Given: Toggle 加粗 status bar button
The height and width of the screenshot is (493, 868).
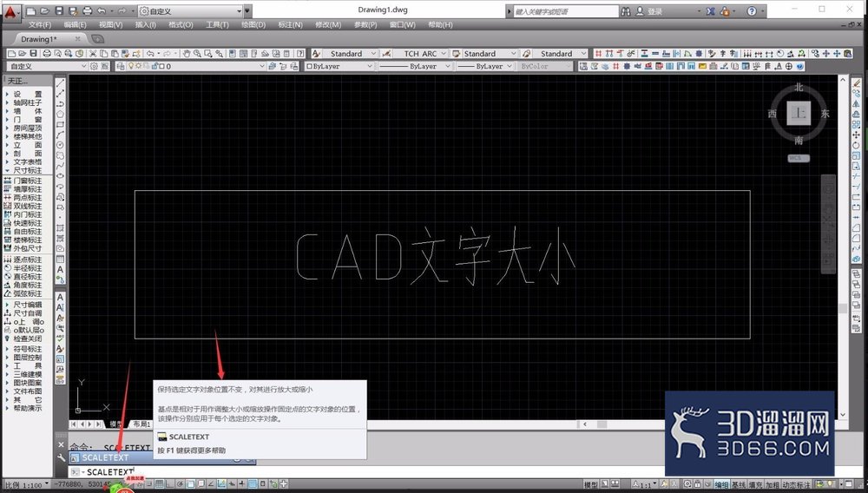Looking at the screenshot, I should click(773, 484).
